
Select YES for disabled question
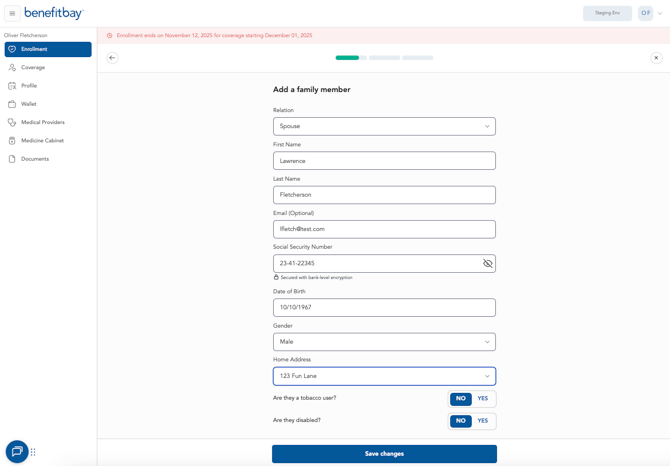point(483,421)
